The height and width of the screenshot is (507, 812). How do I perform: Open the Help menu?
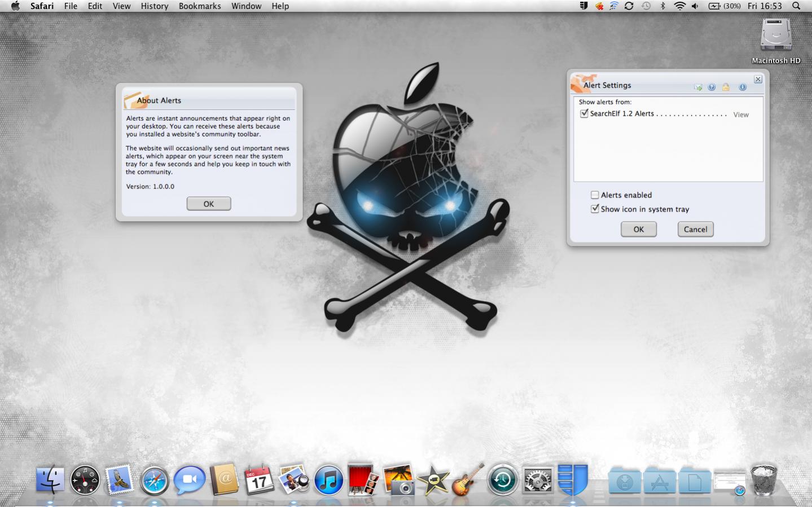280,6
